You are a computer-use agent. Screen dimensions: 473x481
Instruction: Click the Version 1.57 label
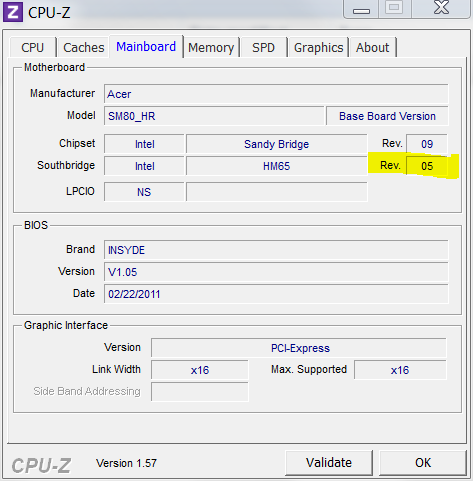[126, 463]
